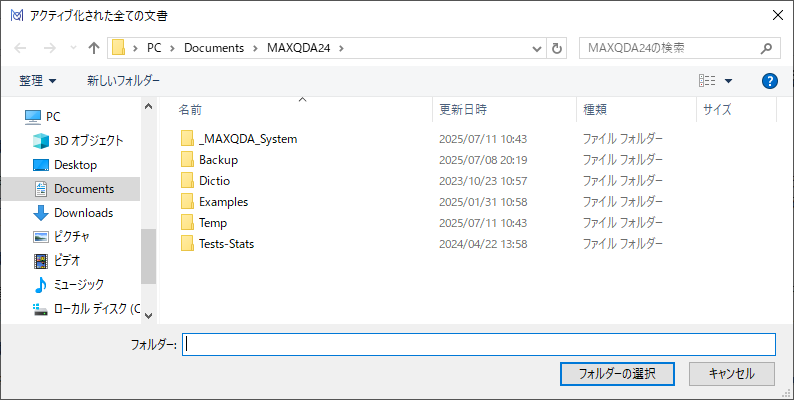
Task: Go up one folder level
Action: point(94,48)
